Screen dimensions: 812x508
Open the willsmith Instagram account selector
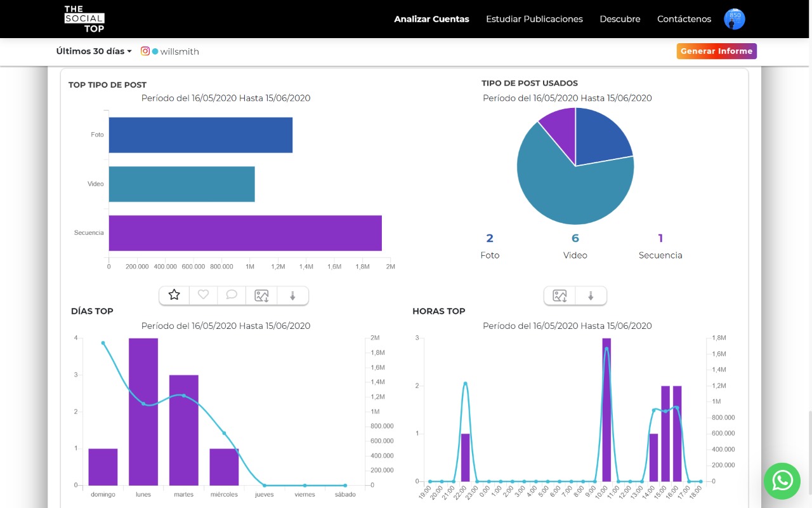170,51
